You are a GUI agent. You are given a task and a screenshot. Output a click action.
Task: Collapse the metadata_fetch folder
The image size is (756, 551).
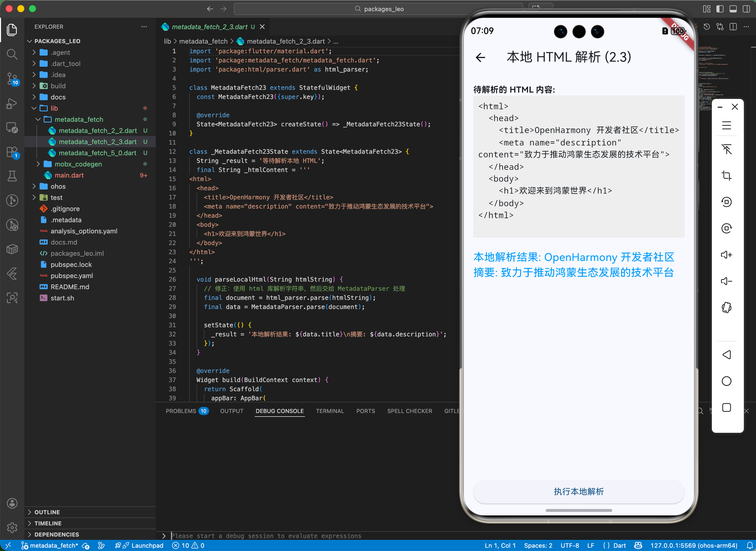pyautogui.click(x=79, y=119)
